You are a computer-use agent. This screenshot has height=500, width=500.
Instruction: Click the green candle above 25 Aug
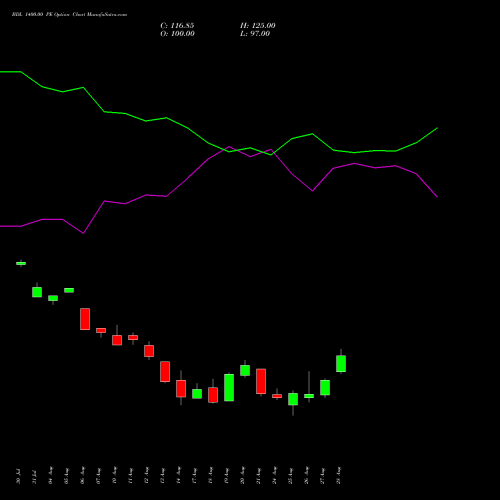click(293, 399)
